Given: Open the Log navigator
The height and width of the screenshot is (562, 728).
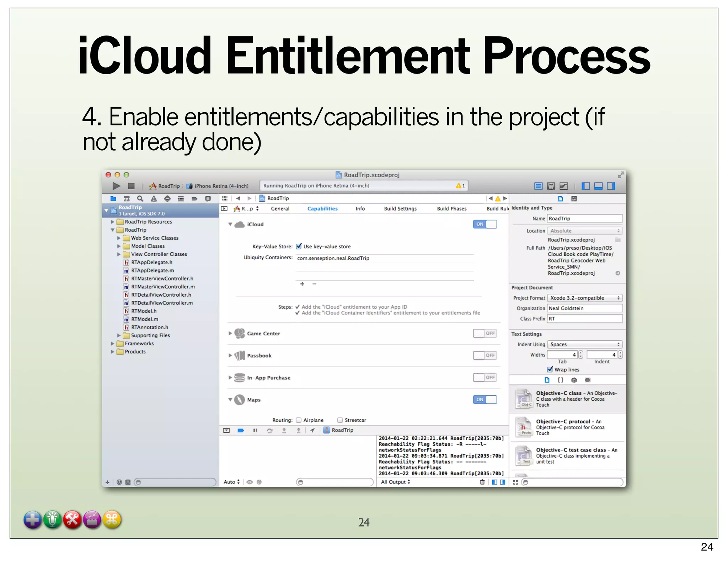Looking at the screenshot, I should point(208,199).
